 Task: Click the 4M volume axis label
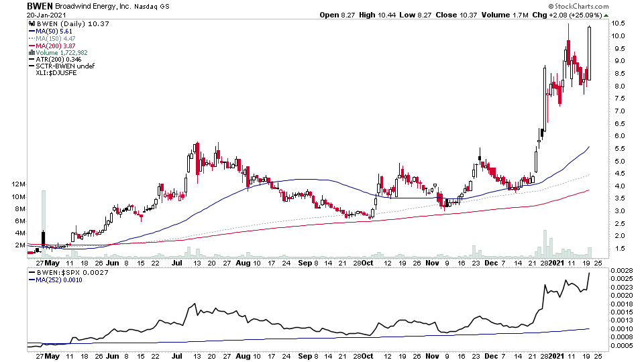tap(20, 233)
